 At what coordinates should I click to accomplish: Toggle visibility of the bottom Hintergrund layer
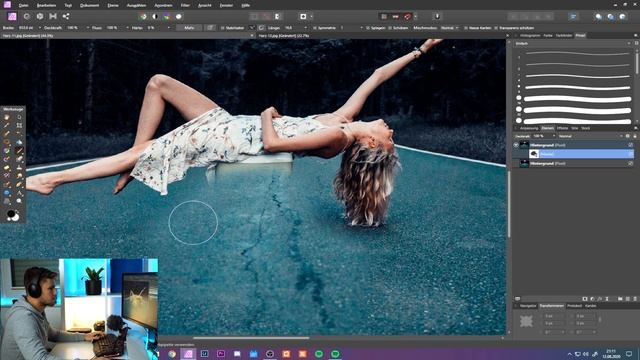point(631,164)
